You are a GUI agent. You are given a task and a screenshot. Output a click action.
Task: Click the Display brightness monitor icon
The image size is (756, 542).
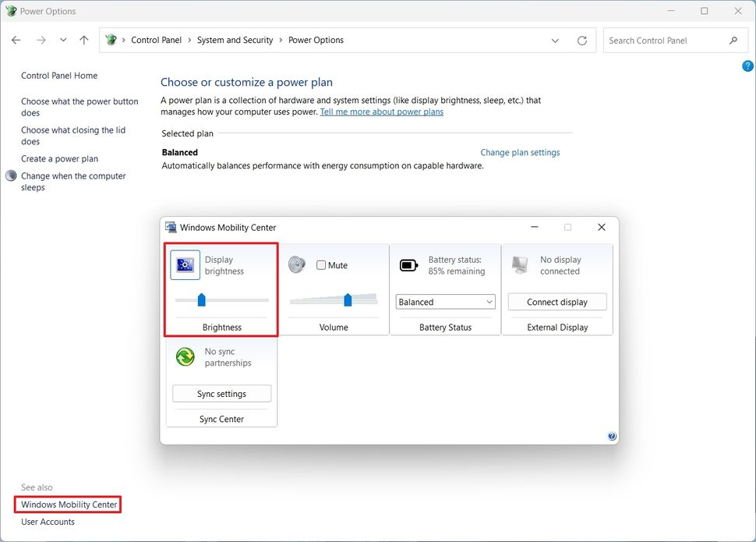(185, 265)
